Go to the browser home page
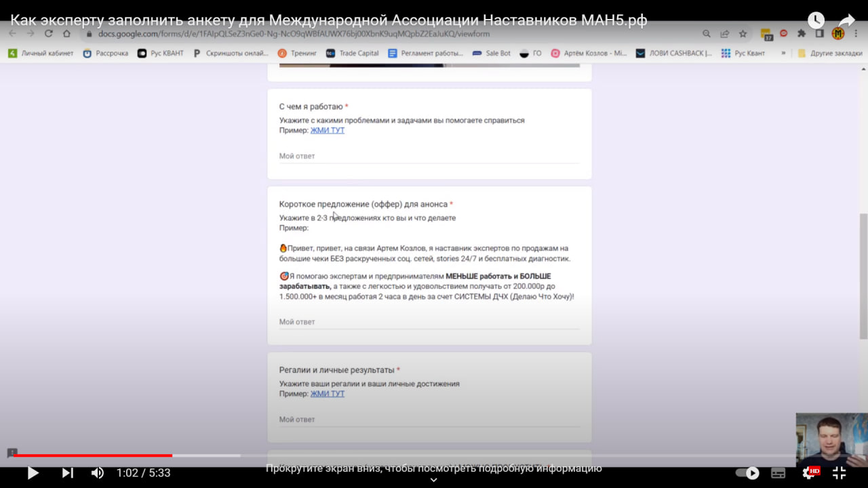The image size is (868, 488). tap(66, 34)
